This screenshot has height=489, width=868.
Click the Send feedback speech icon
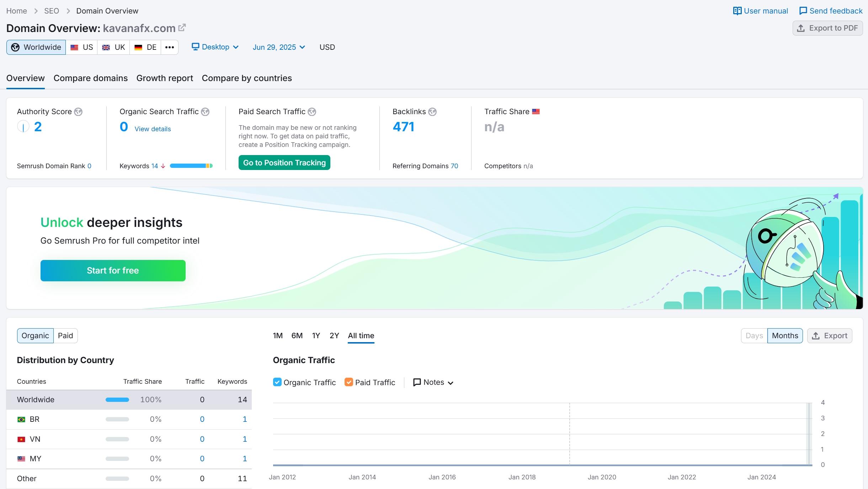click(x=803, y=11)
